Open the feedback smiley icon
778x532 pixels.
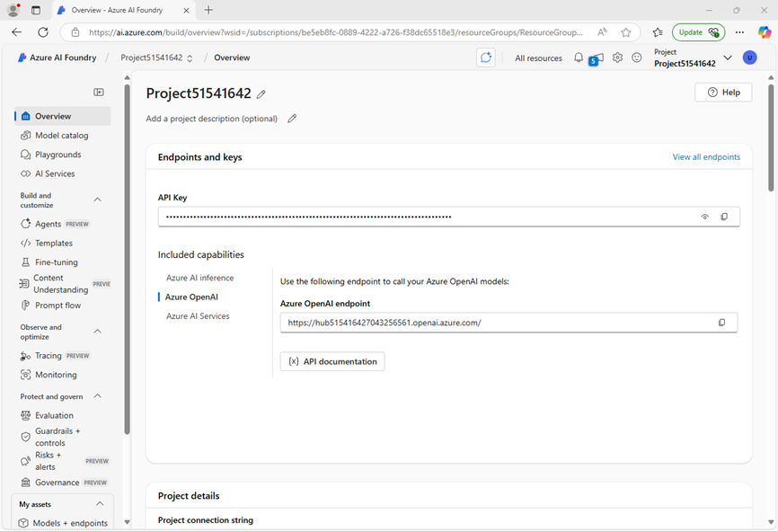tap(637, 58)
